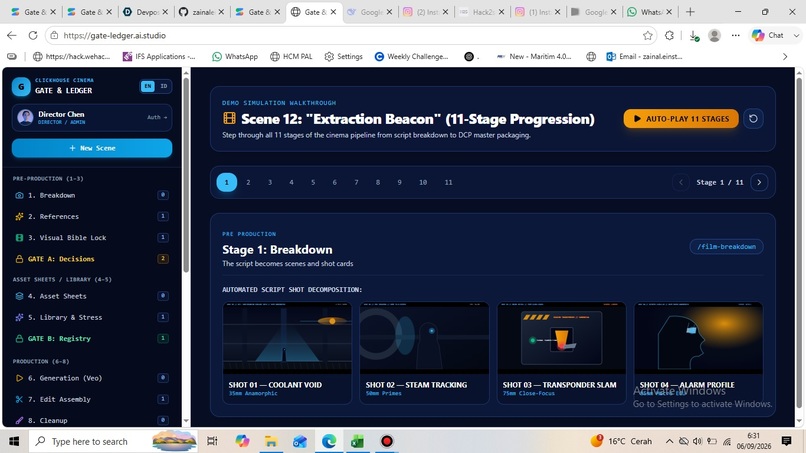This screenshot has height=453, width=806.
Task: Click the Edit Assembly scissors icon
Action: click(x=19, y=399)
